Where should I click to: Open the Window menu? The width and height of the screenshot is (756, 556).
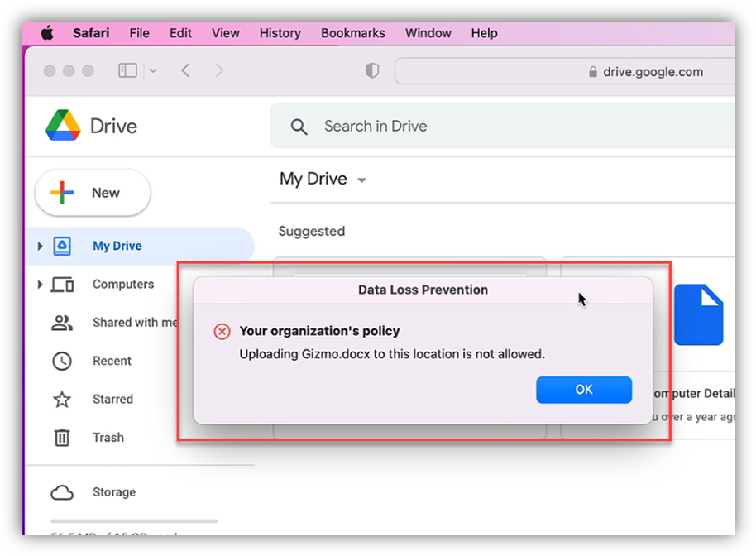[428, 33]
